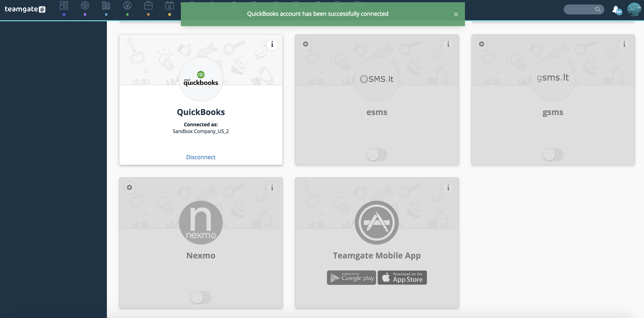Click the teamgate logo

click(x=25, y=9)
